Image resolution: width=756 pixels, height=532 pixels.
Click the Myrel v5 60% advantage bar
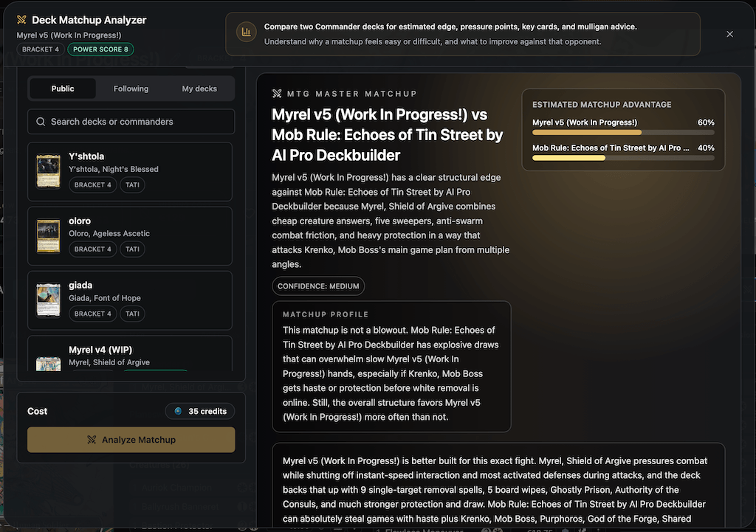click(623, 133)
